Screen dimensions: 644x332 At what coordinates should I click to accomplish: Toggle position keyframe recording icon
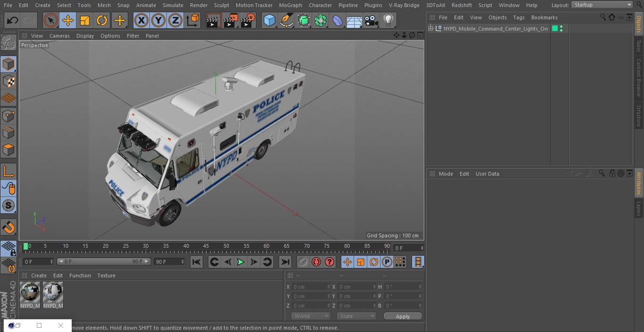click(x=347, y=262)
